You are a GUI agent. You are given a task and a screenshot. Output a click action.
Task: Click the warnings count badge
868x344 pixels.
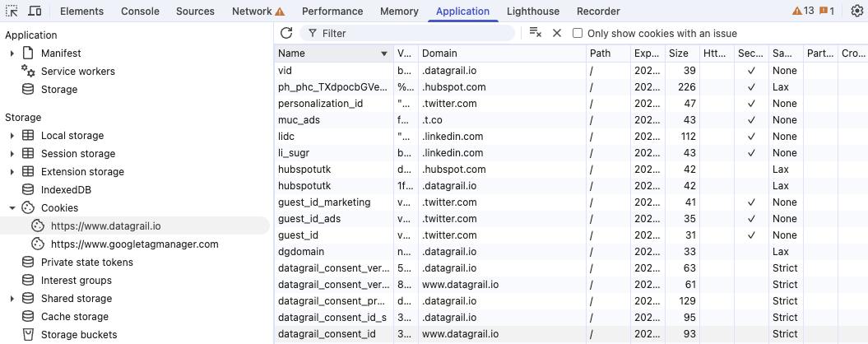click(x=802, y=12)
